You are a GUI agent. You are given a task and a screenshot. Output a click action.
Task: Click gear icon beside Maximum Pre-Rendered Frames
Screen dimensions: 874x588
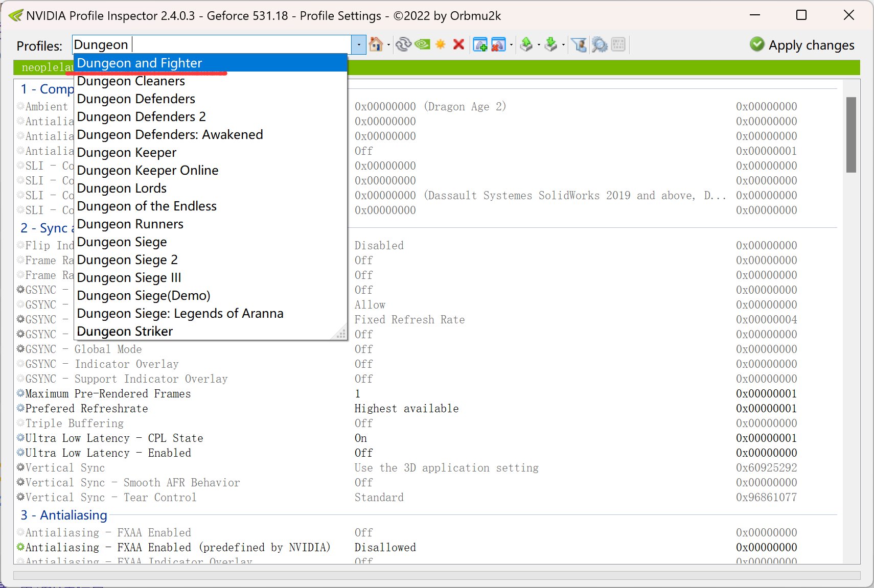point(20,393)
